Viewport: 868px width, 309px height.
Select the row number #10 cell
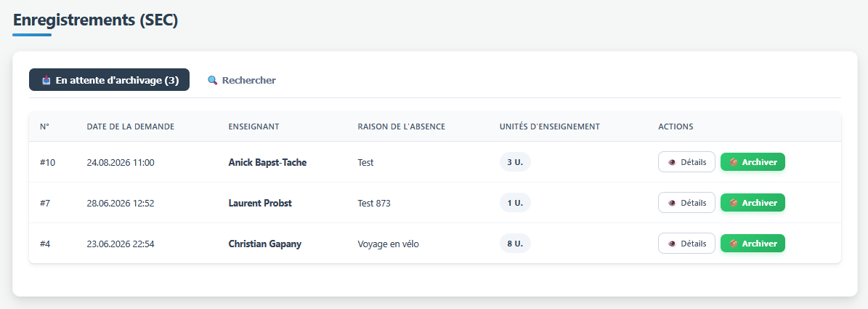48,163
